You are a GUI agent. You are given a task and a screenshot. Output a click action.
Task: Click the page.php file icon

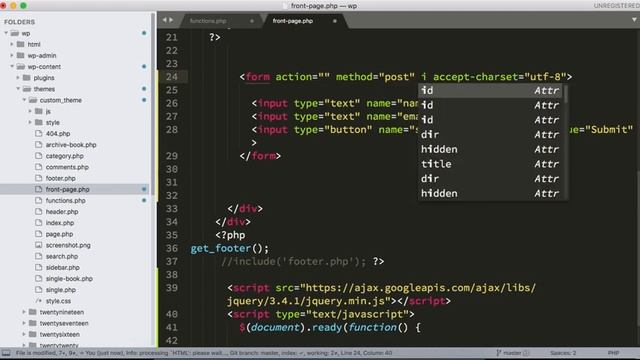pyautogui.click(x=39, y=234)
